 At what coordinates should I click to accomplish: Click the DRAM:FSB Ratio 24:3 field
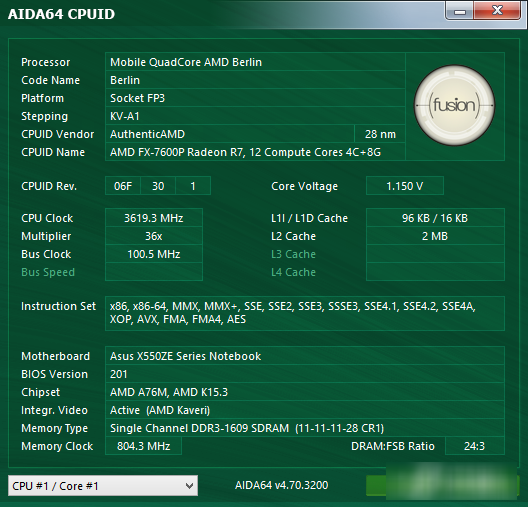(475, 446)
